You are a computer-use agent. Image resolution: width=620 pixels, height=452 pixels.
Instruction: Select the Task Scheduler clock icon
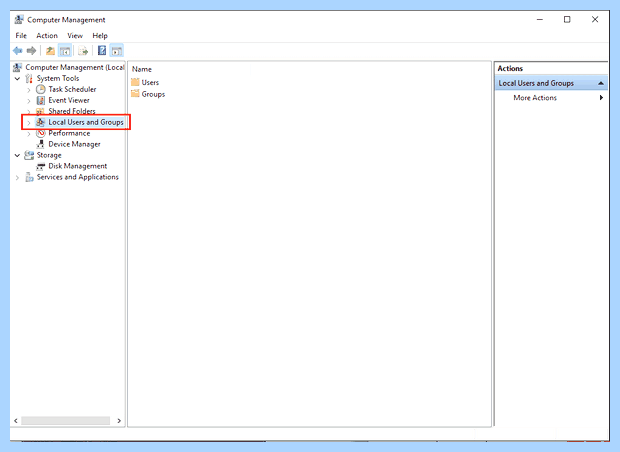41,89
